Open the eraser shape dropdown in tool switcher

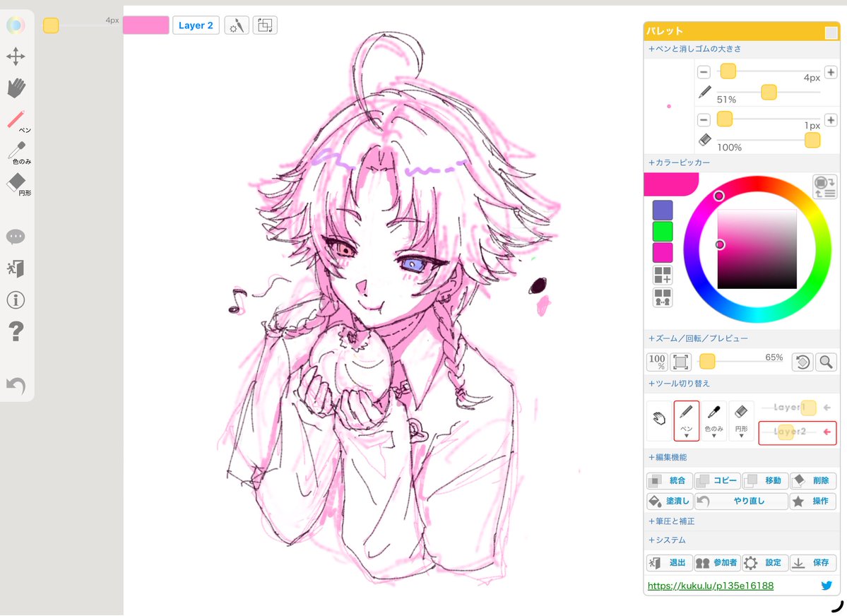[x=741, y=421]
